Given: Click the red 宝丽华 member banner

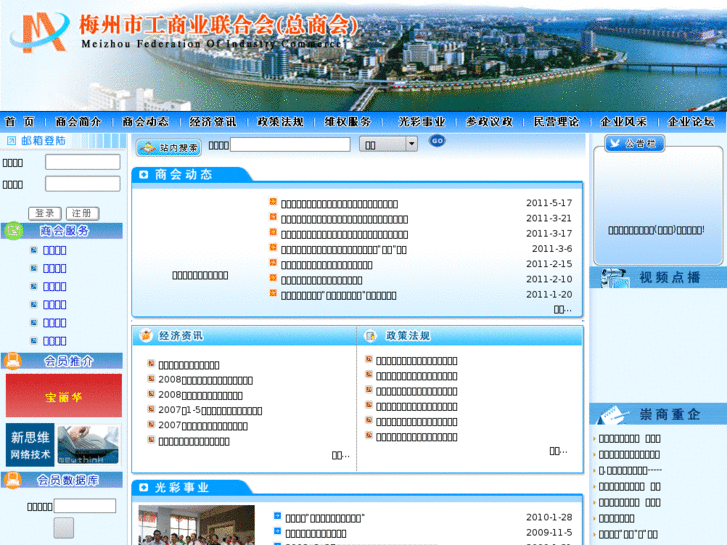Looking at the screenshot, I should pyautogui.click(x=64, y=396).
